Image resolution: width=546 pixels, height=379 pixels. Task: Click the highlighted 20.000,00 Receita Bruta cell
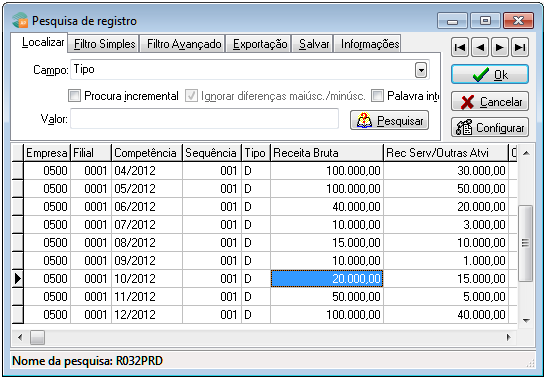tap(327, 279)
